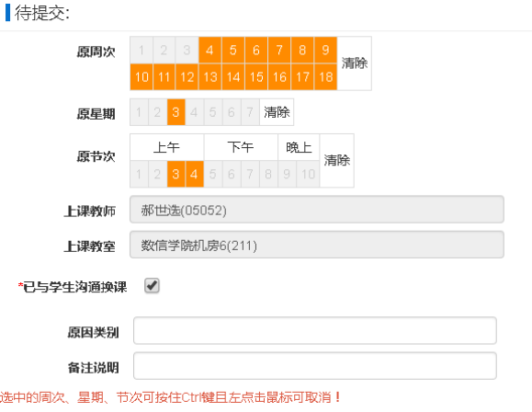
Task: Click the 备注说明 input field
Action: pos(315,366)
